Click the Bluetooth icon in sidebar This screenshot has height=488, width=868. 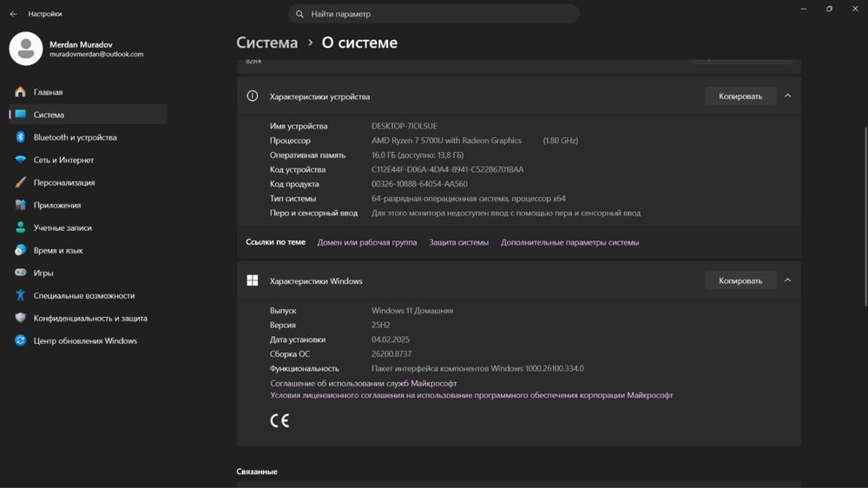click(x=21, y=137)
